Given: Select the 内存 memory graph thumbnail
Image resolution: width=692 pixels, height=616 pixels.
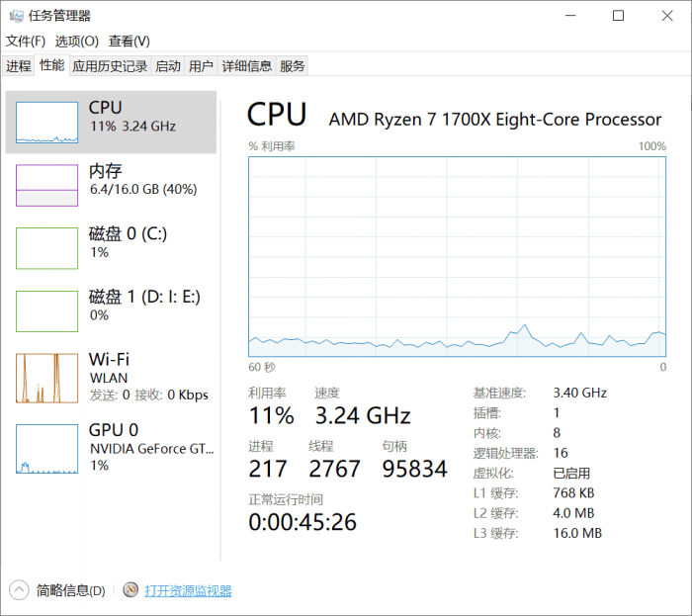Looking at the screenshot, I should [x=46, y=185].
